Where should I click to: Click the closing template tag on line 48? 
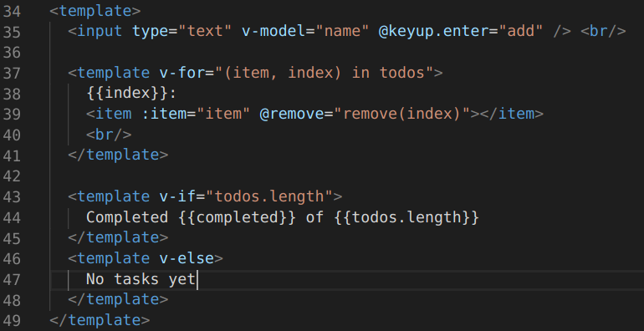coord(118,299)
